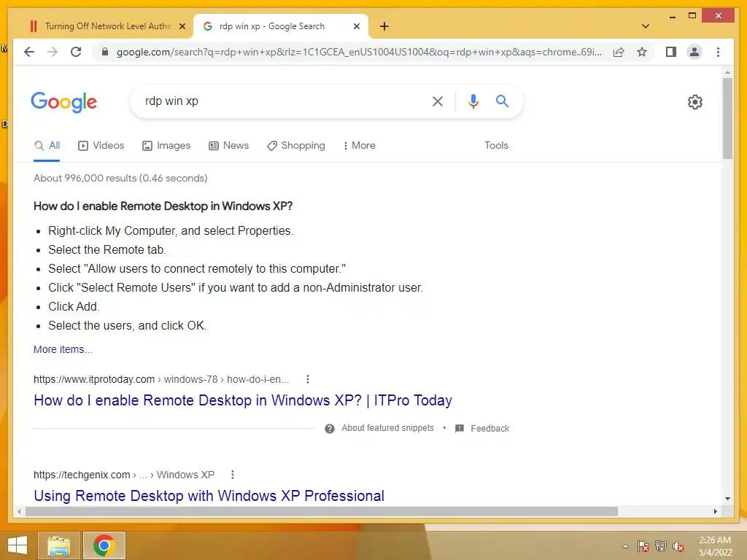Click the How do I enable Remote Desktop heading
The height and width of the screenshot is (560, 747).
163,206
